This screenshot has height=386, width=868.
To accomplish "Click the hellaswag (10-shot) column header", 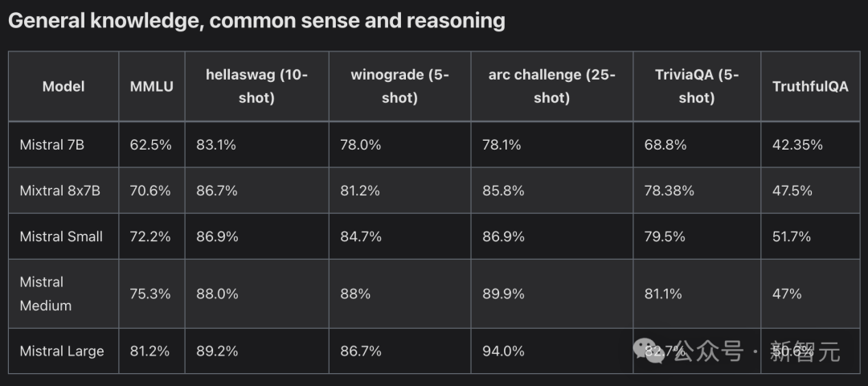I will coord(256,86).
